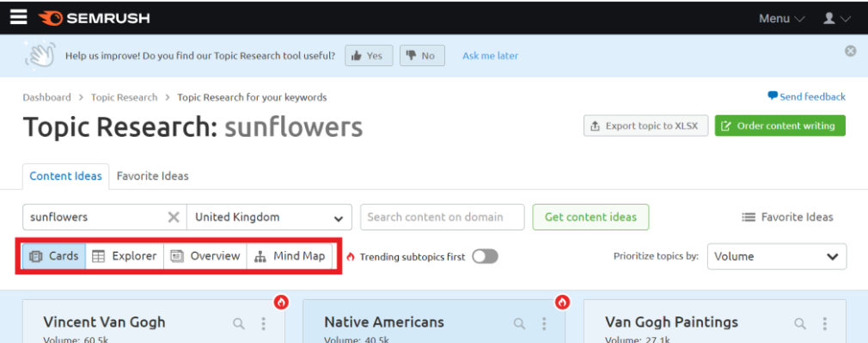The height and width of the screenshot is (343, 868).
Task: Click trending flame badge on Native Americans card
Action: click(x=562, y=302)
